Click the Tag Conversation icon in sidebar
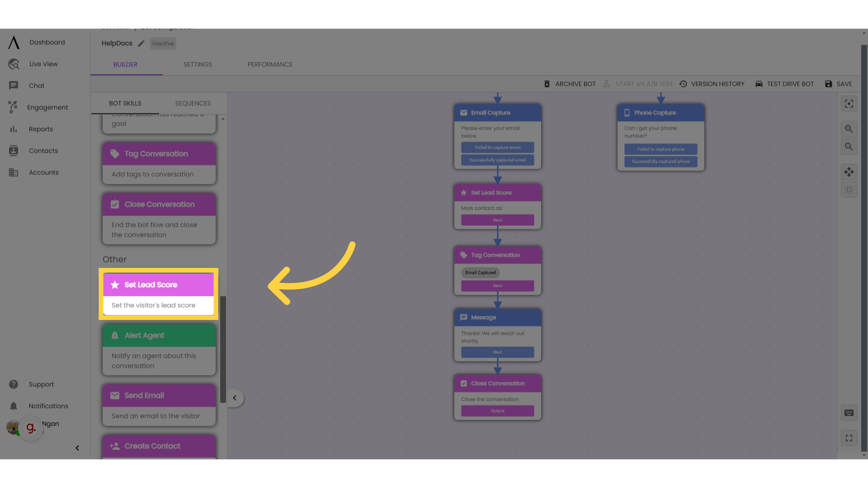 (x=114, y=154)
